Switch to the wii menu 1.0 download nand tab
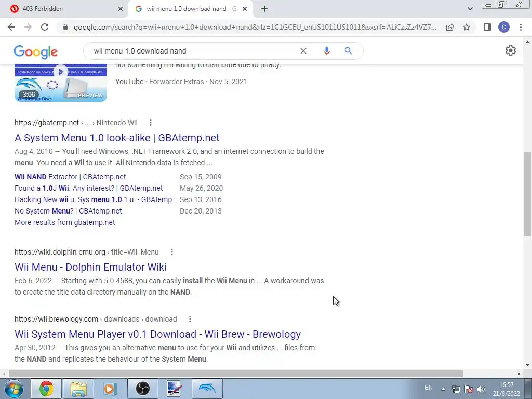 coord(190,9)
